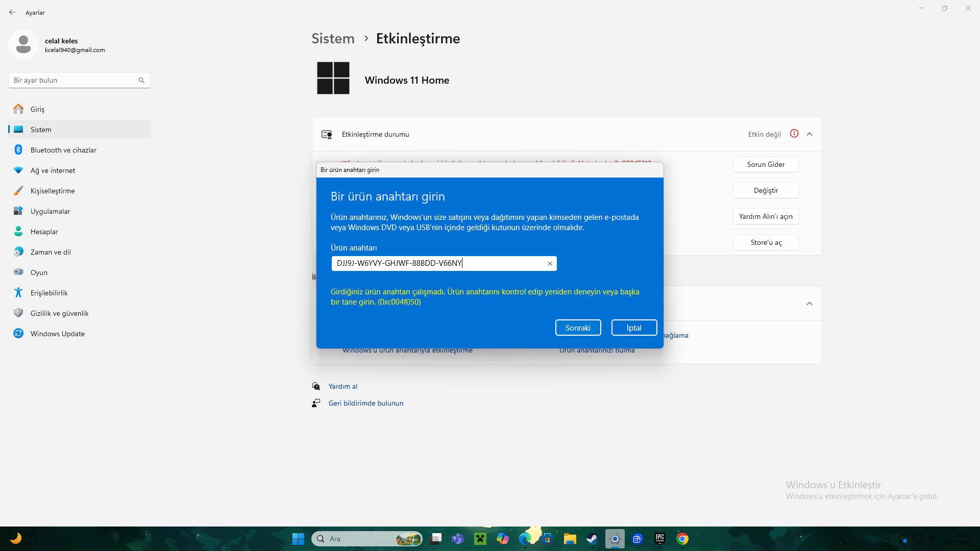The width and height of the screenshot is (980, 551).
Task: Launch Minecraft from the taskbar
Action: click(480, 539)
